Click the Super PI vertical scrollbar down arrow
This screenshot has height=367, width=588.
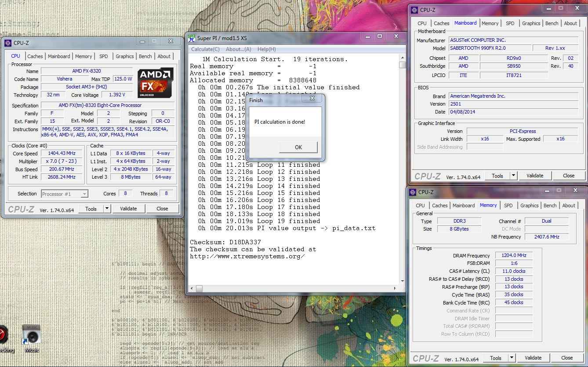[402, 281]
